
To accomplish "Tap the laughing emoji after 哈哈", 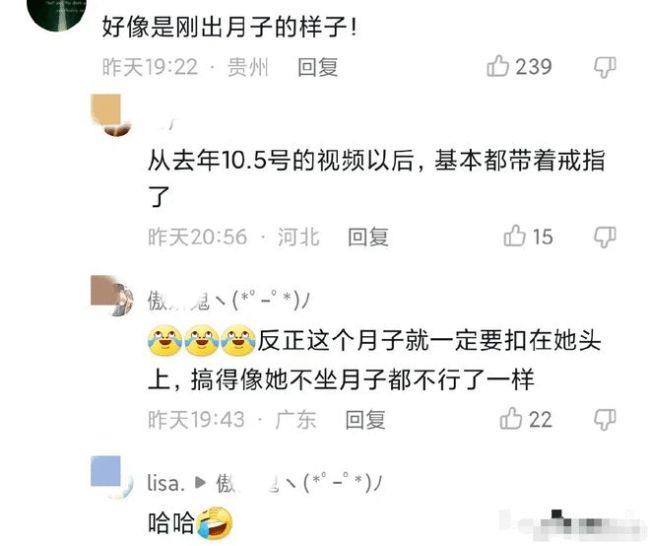I will (214, 522).
